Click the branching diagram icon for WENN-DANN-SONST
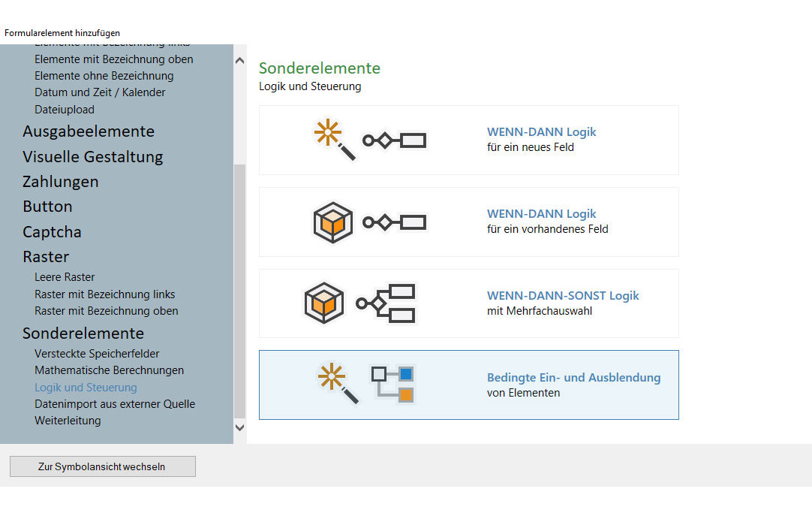This screenshot has height=510, width=812. coord(386,303)
